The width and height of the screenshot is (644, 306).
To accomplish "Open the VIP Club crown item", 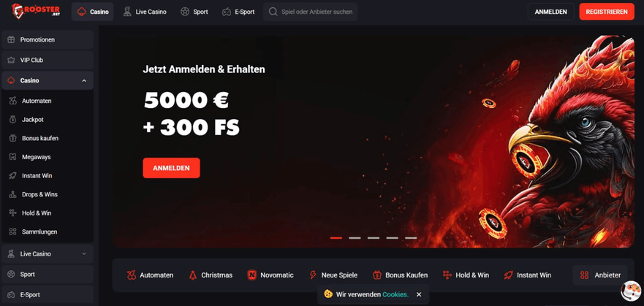I will [48, 60].
